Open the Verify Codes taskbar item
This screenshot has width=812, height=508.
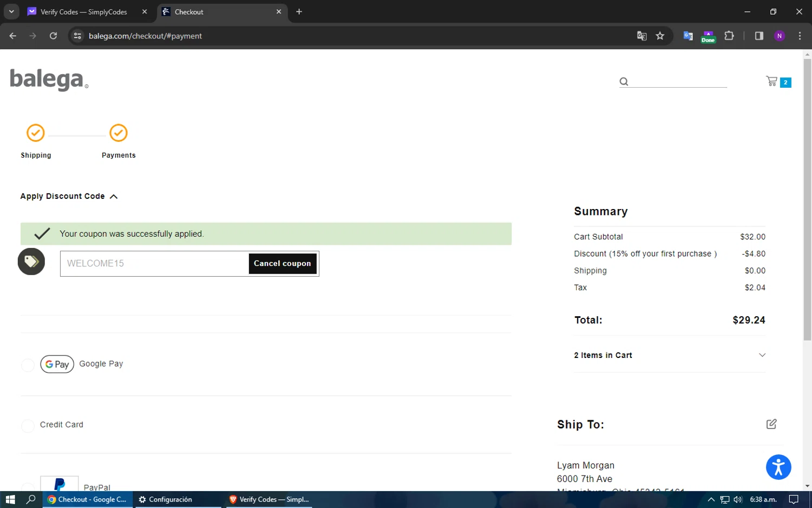click(x=269, y=499)
